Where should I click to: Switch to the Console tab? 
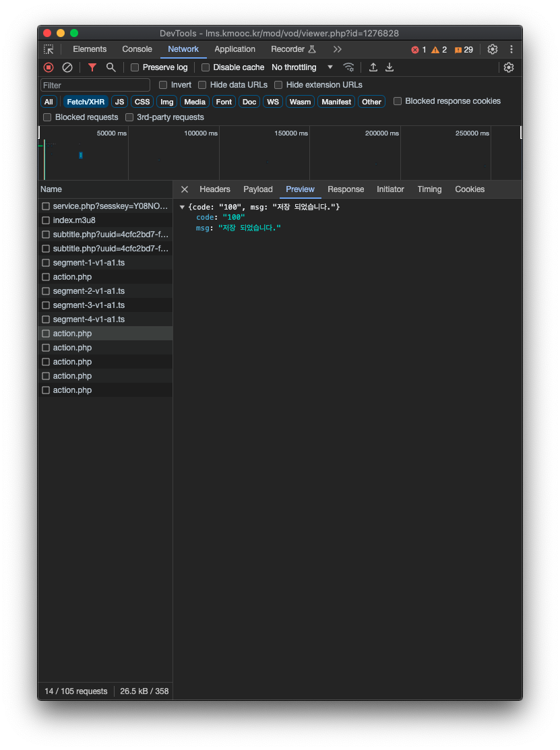coord(137,49)
